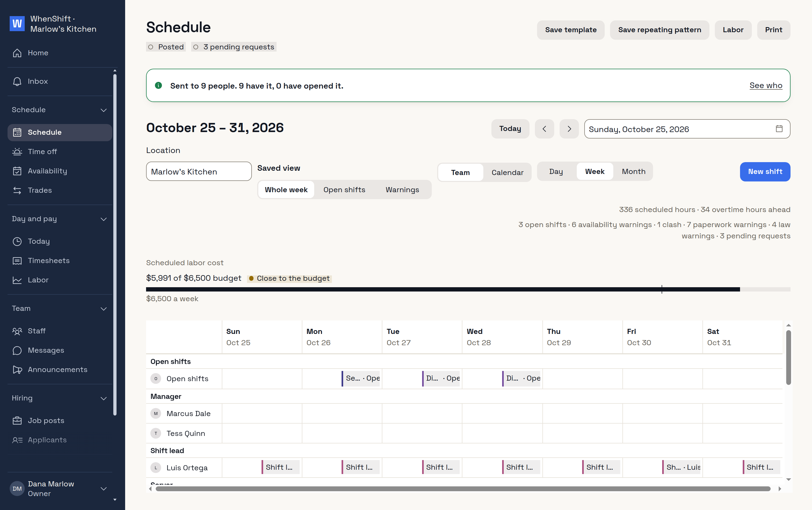This screenshot has width=812, height=510.
Task: Open the See who link
Action: coord(766,86)
